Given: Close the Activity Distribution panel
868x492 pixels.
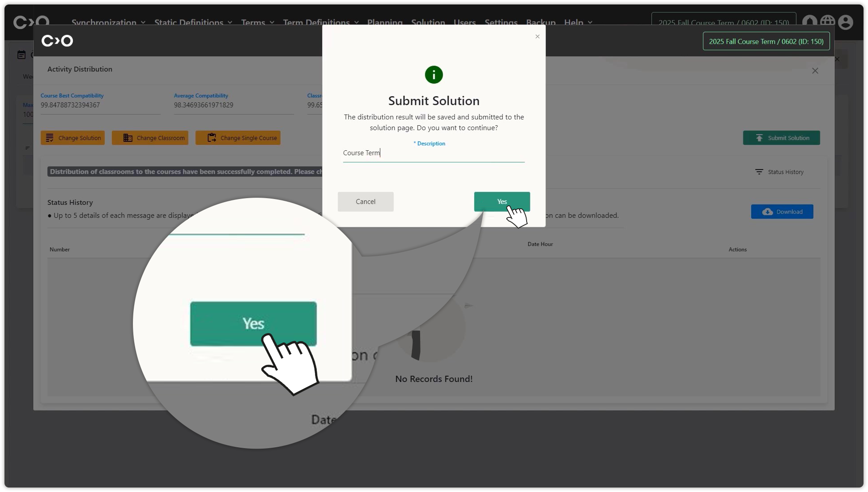Looking at the screenshot, I should (815, 71).
